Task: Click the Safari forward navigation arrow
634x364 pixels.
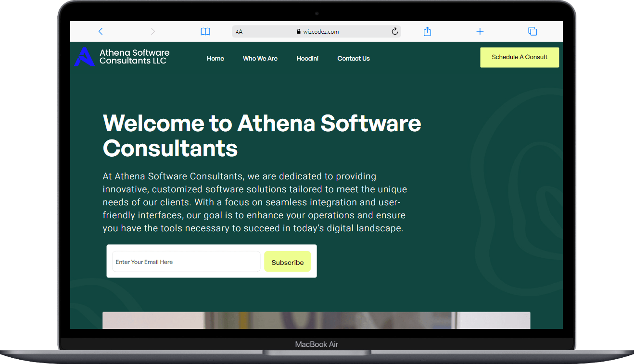Action: (x=152, y=31)
